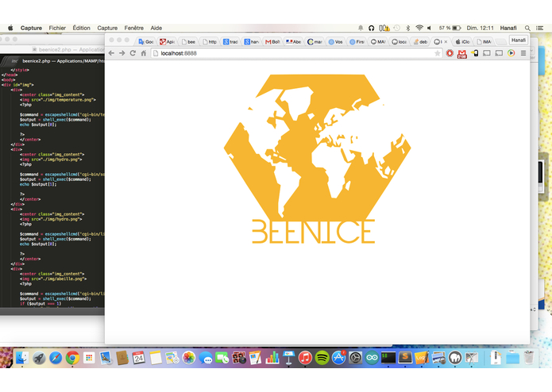The image size is (552, 392).
Task: Click the Hanafi profile button in Chrome
Action: [x=519, y=40]
